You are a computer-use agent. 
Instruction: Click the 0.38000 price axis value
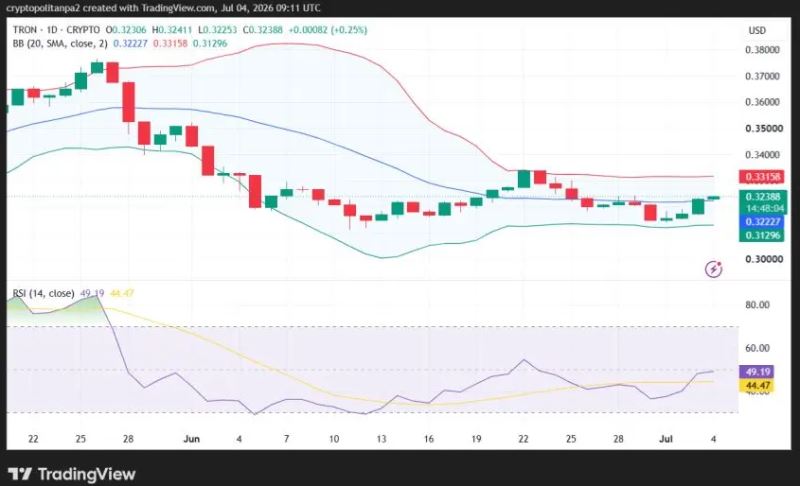(x=762, y=50)
